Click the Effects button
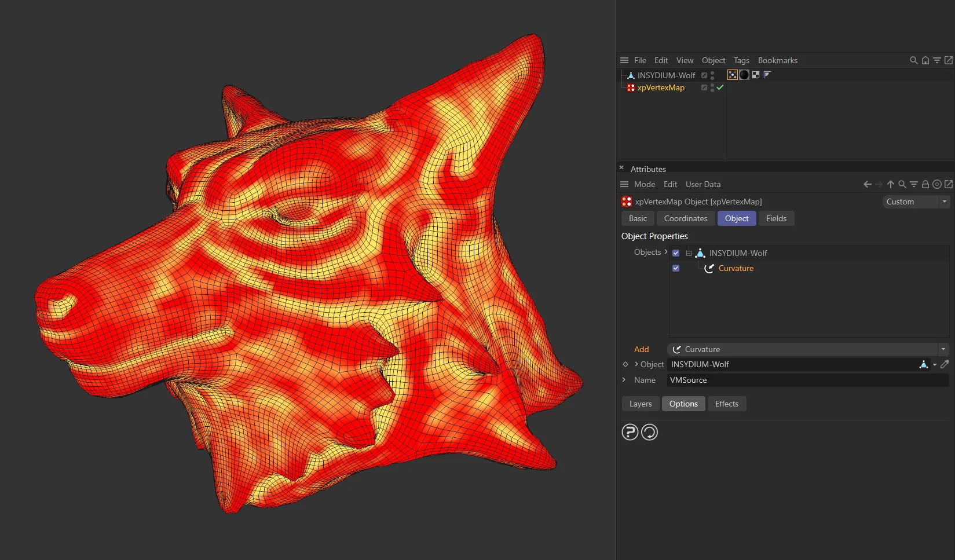The width and height of the screenshot is (955, 560). tap(727, 404)
